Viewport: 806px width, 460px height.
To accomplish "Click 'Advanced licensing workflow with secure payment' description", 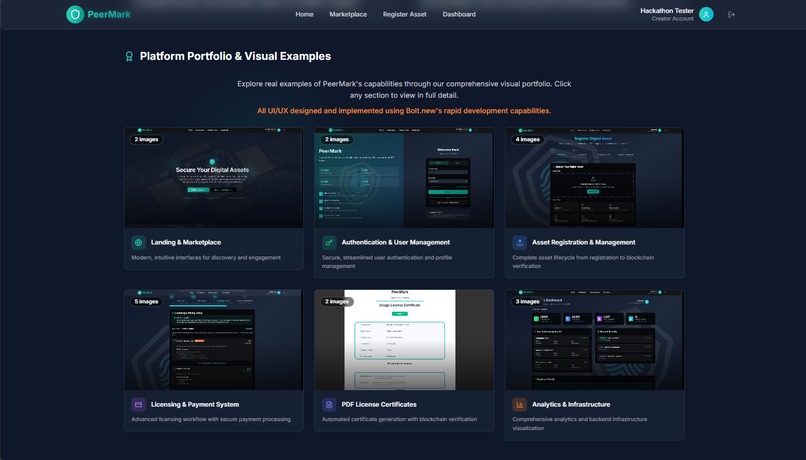I will (211, 419).
